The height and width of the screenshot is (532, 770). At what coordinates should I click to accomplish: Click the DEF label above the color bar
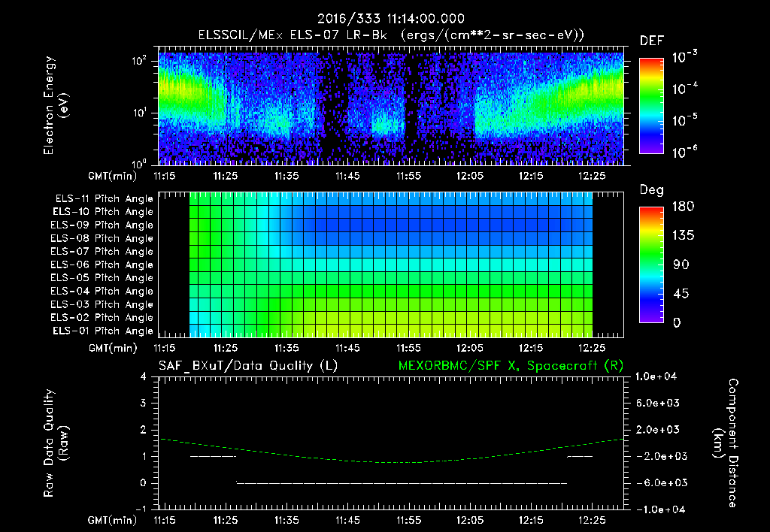[x=652, y=41]
